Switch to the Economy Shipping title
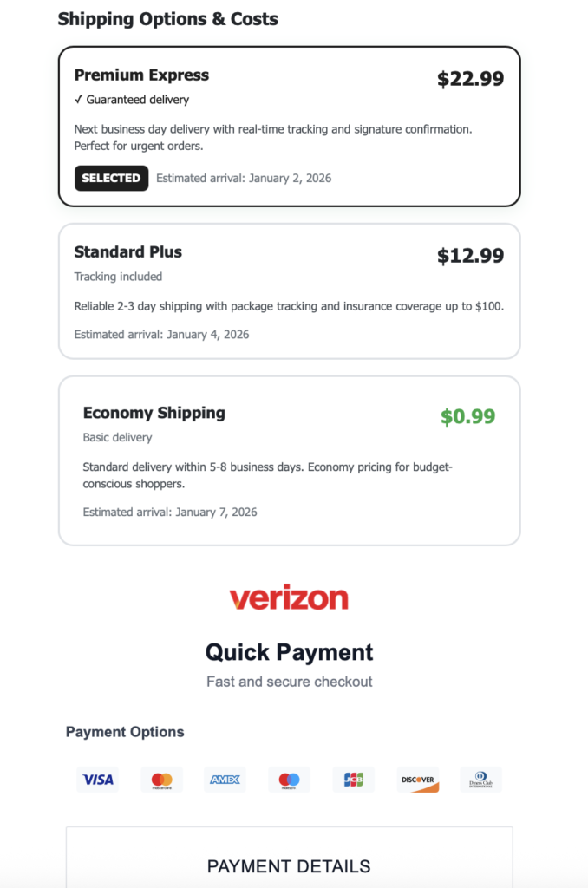Image resolution: width=588 pixels, height=888 pixels. (154, 413)
